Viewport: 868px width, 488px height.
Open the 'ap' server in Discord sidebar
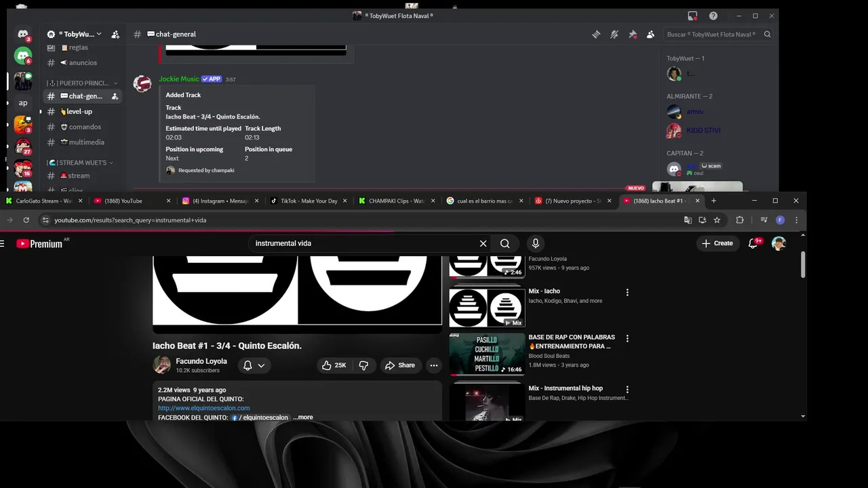click(x=23, y=103)
